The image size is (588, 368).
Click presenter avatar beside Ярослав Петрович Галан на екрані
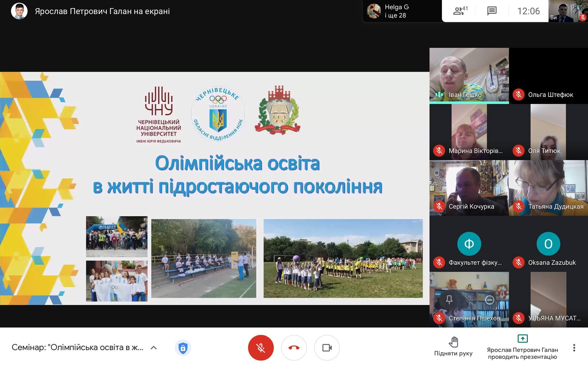click(x=19, y=11)
